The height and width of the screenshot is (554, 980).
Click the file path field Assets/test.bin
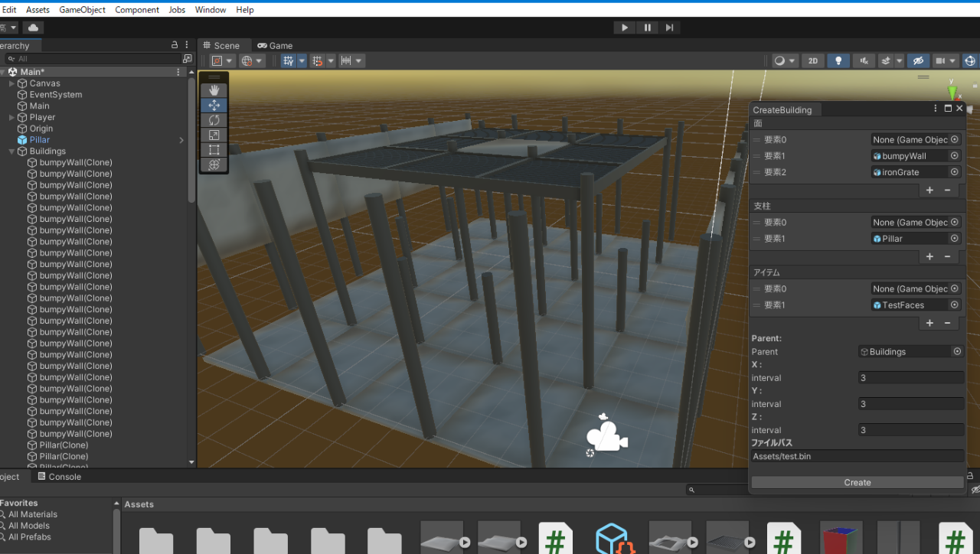pyautogui.click(x=857, y=456)
